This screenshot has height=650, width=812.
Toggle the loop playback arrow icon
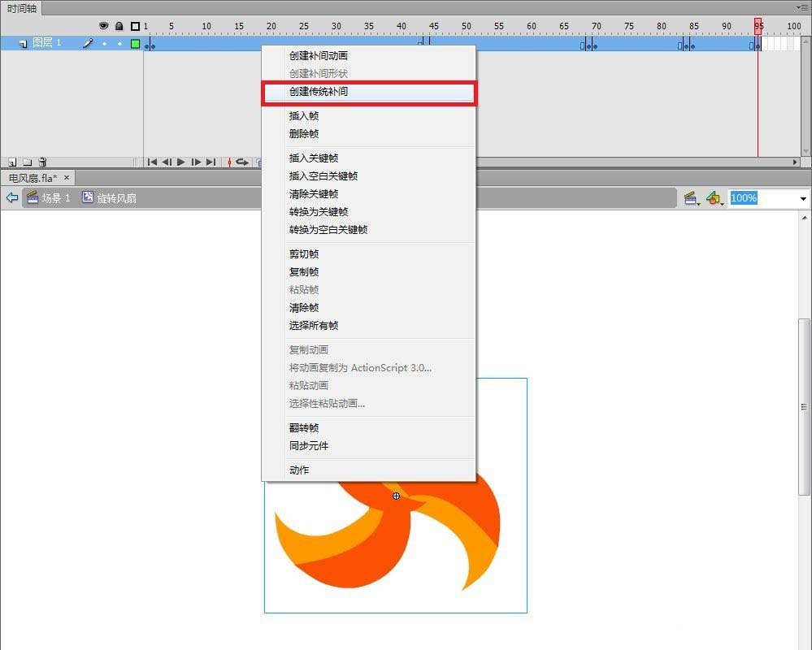[x=242, y=162]
